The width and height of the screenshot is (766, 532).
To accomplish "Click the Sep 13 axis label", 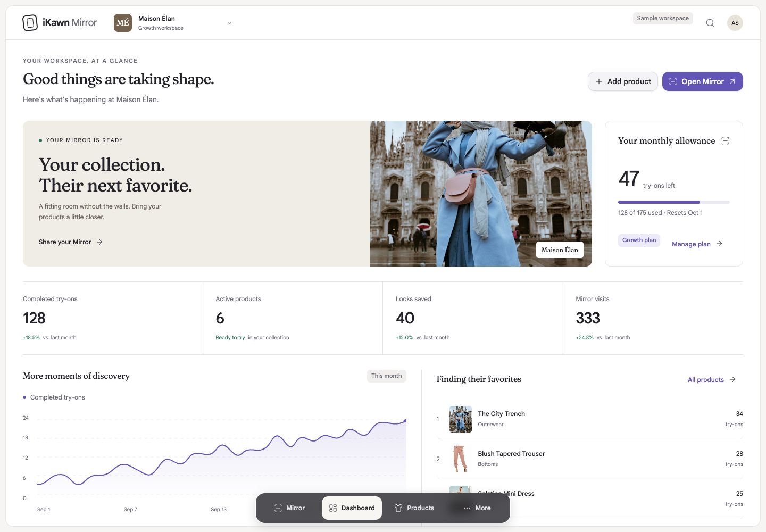I will coord(219,510).
